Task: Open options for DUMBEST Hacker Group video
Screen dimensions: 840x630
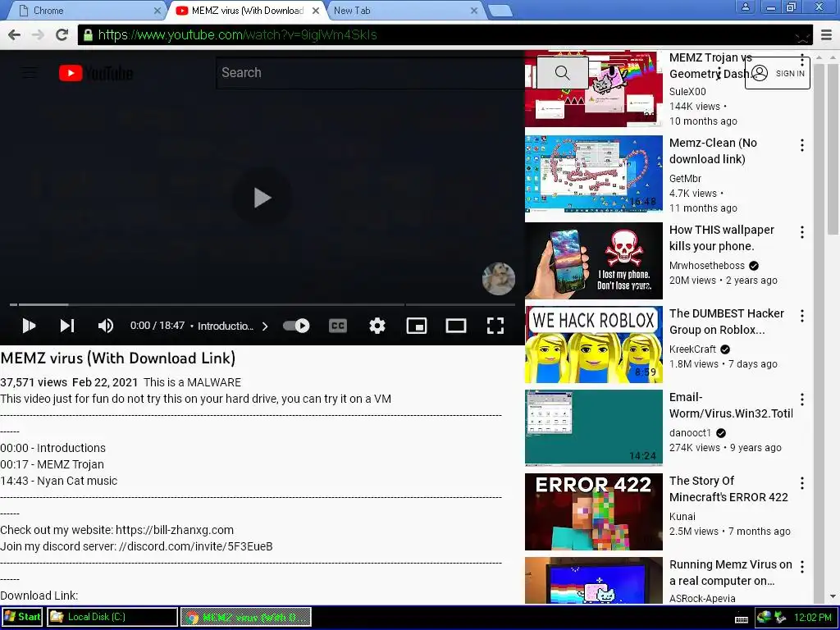Action: 802,316
